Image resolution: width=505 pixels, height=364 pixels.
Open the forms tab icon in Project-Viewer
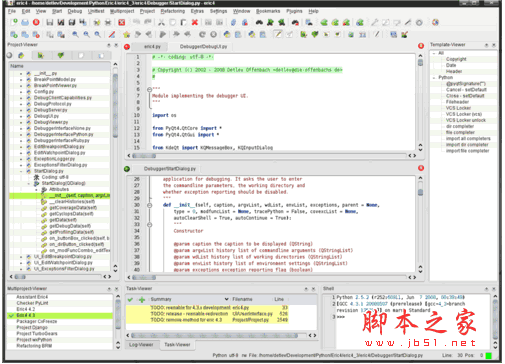coord(41,55)
